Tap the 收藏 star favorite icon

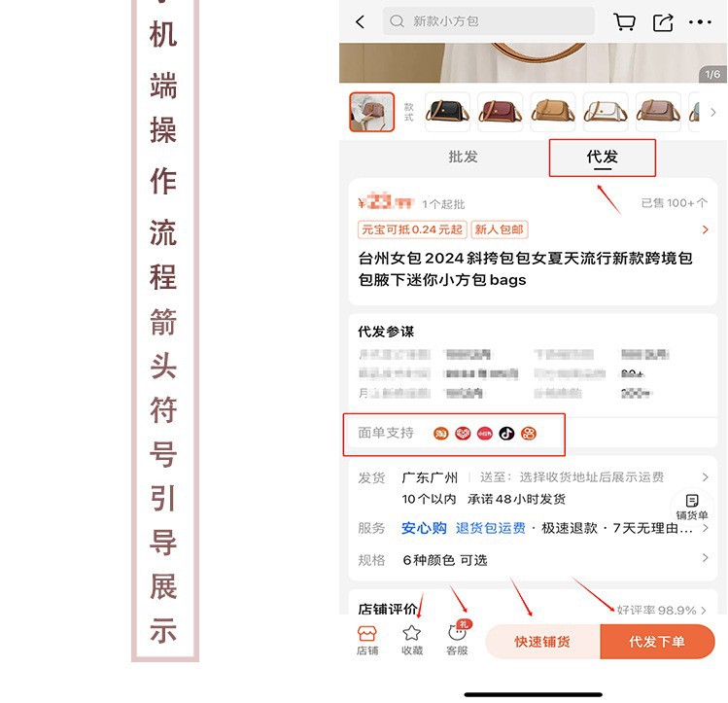pyautogui.click(x=412, y=641)
